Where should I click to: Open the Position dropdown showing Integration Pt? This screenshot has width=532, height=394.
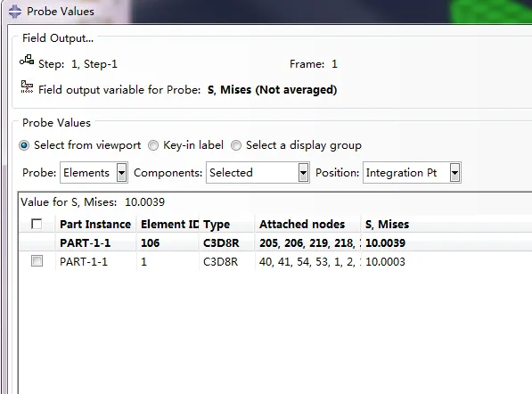(x=412, y=173)
